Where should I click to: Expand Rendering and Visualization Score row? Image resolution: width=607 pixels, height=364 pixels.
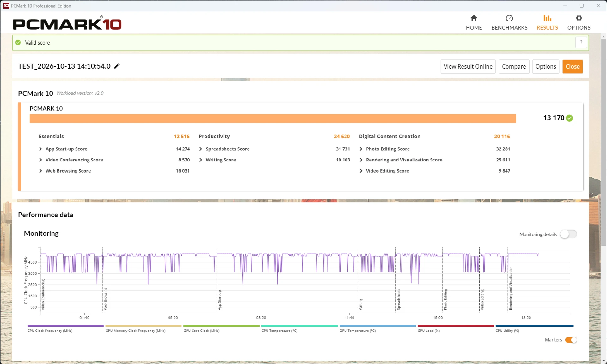click(361, 160)
